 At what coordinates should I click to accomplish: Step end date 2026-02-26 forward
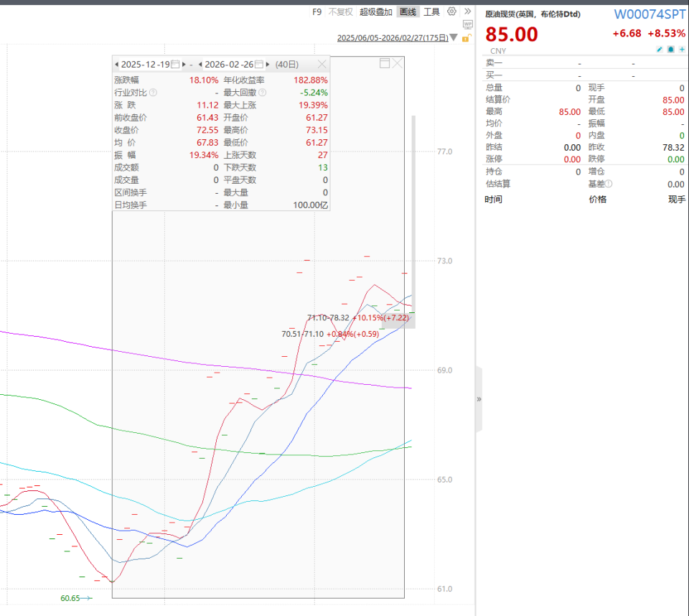click(268, 64)
